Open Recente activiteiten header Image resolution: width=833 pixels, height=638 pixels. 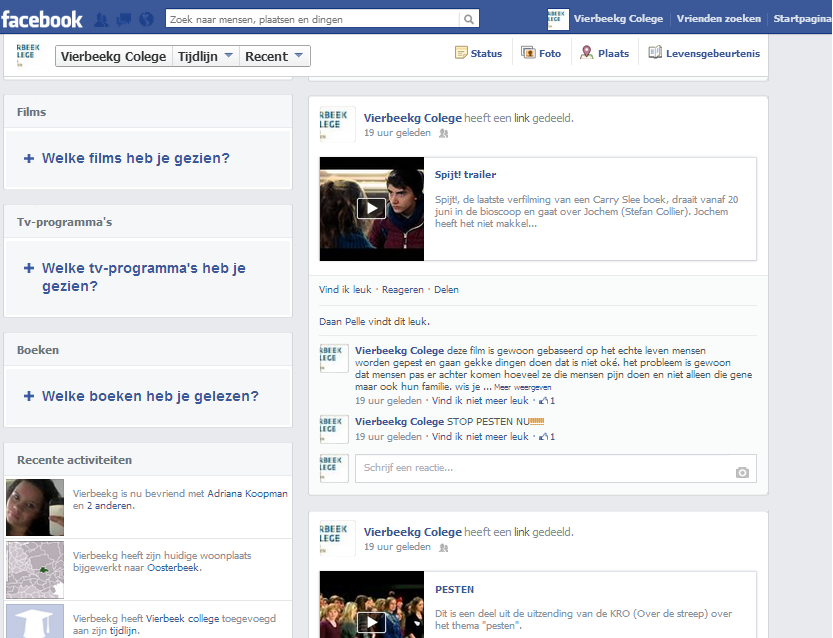pos(74,460)
